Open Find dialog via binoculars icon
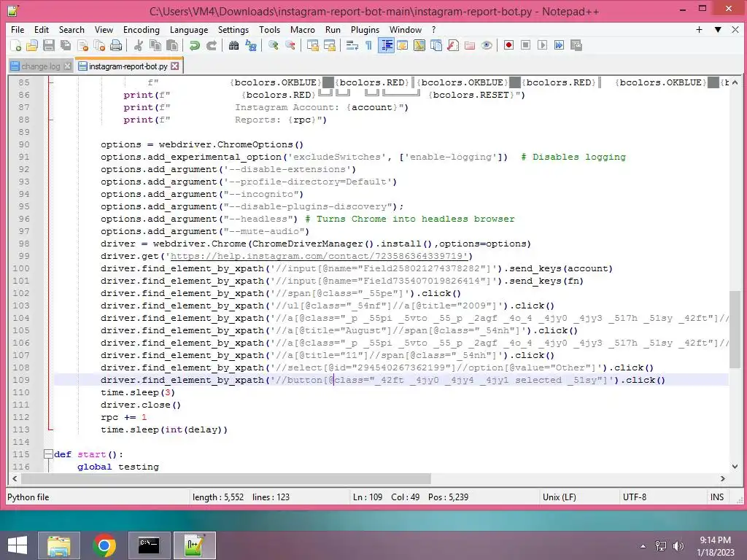 (233, 45)
